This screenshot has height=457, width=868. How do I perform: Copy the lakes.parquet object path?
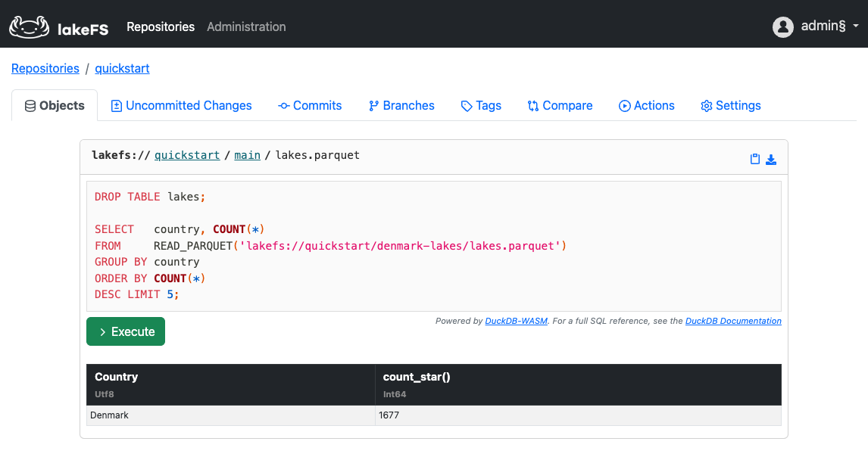pyautogui.click(x=754, y=159)
